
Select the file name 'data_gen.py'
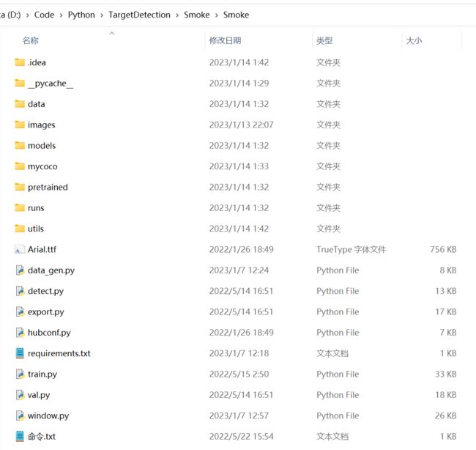coord(51,270)
